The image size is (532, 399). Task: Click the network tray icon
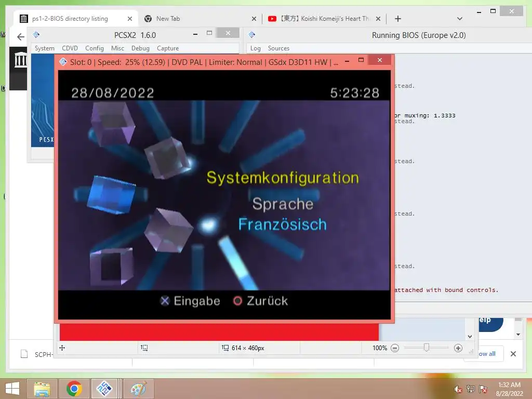click(471, 389)
